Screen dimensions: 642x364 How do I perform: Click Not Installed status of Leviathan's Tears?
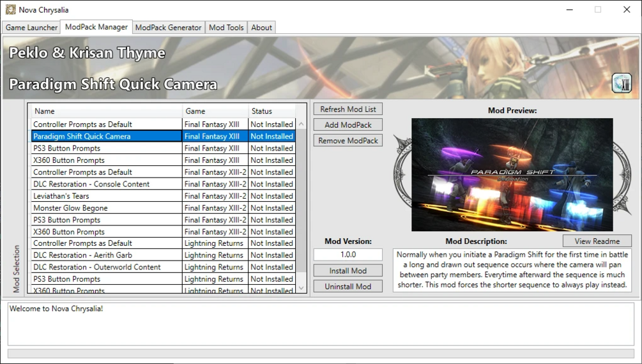[x=272, y=195]
